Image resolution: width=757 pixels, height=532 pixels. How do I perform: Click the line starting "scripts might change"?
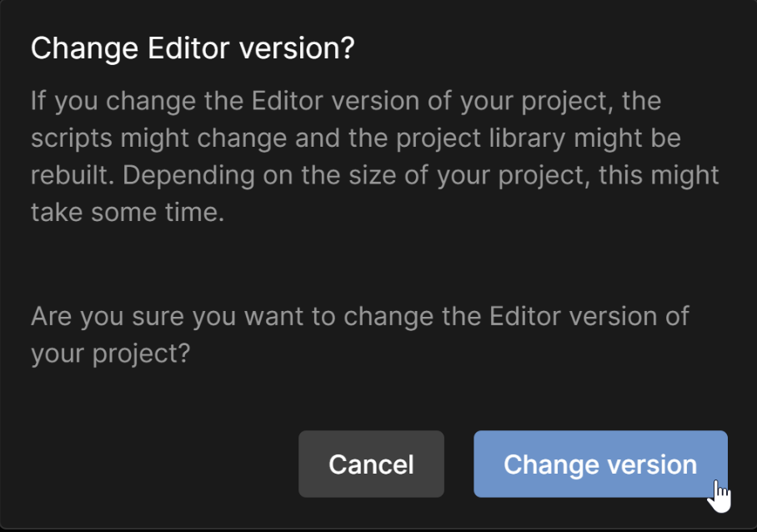[x=356, y=138]
